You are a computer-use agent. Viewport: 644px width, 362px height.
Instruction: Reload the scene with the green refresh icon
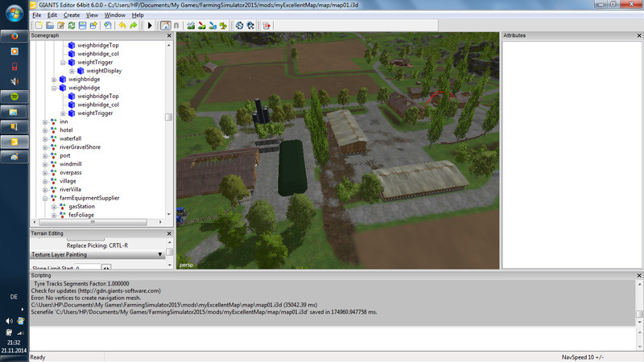pyautogui.click(x=72, y=26)
